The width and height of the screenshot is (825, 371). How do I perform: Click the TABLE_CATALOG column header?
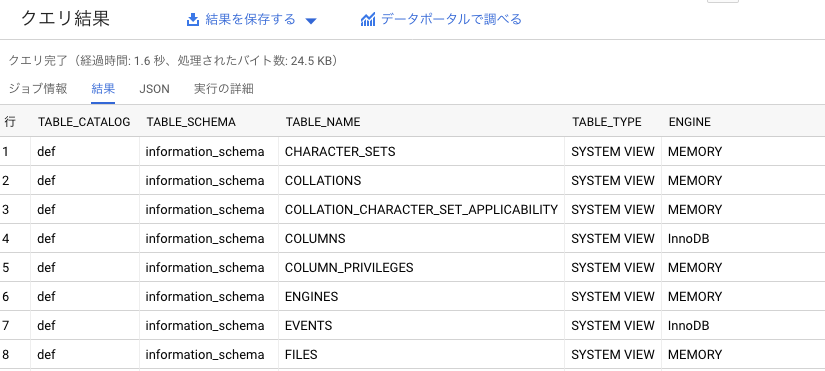tap(84, 122)
